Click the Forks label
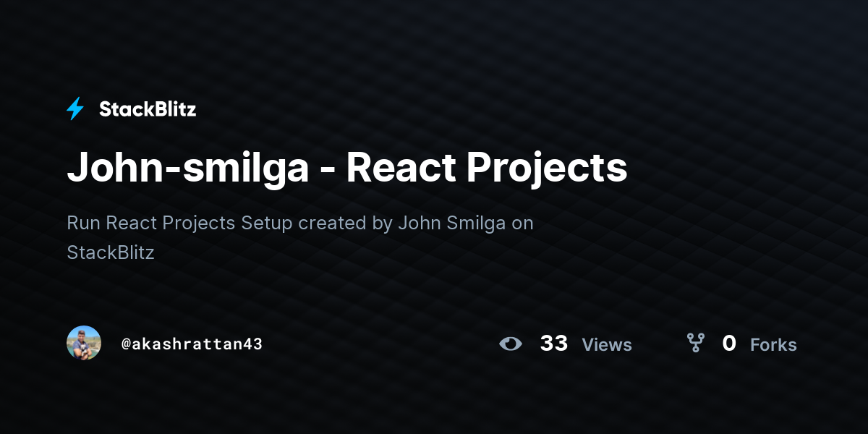The image size is (868, 434). [x=773, y=345]
